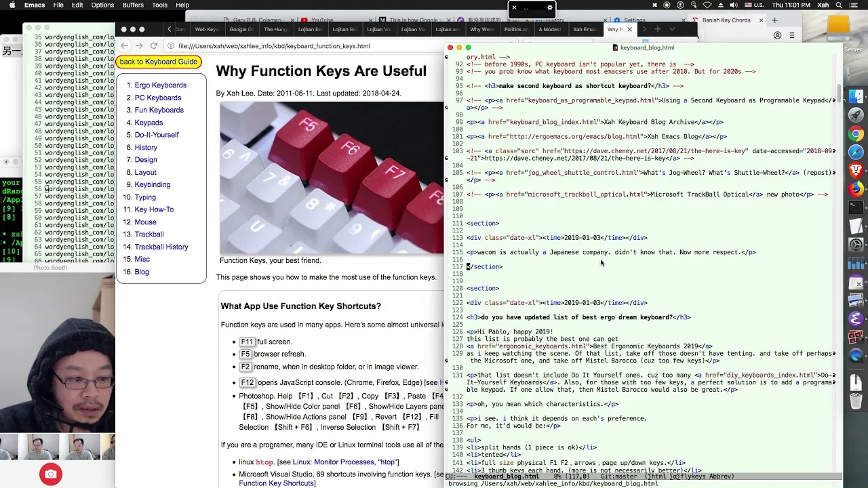This screenshot has width=868, height=488.
Task: Go back using the browser back arrow
Action: pyautogui.click(x=124, y=46)
